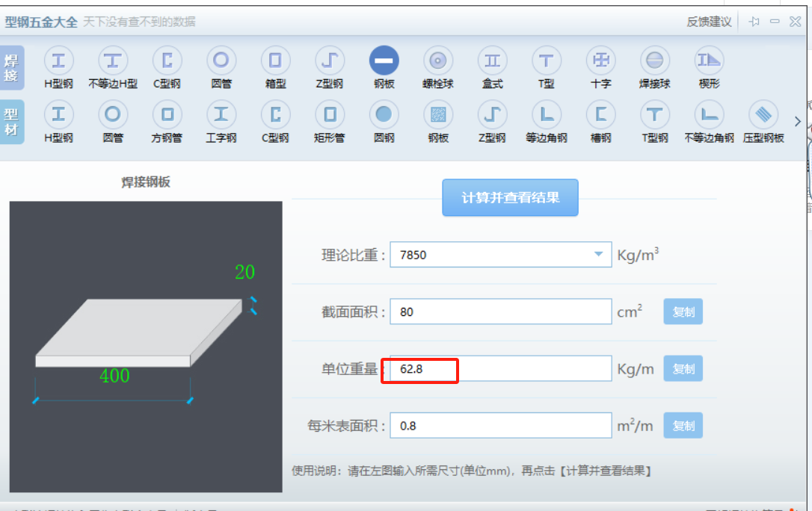
Task: Select welded H型钢 icon in the top row
Action: coord(58,61)
